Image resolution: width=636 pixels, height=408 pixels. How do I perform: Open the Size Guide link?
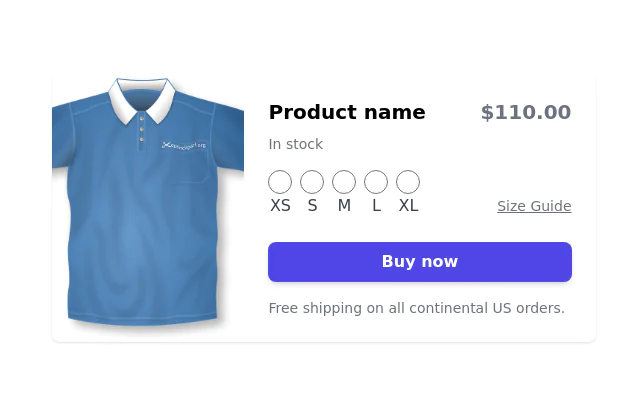pyautogui.click(x=534, y=207)
